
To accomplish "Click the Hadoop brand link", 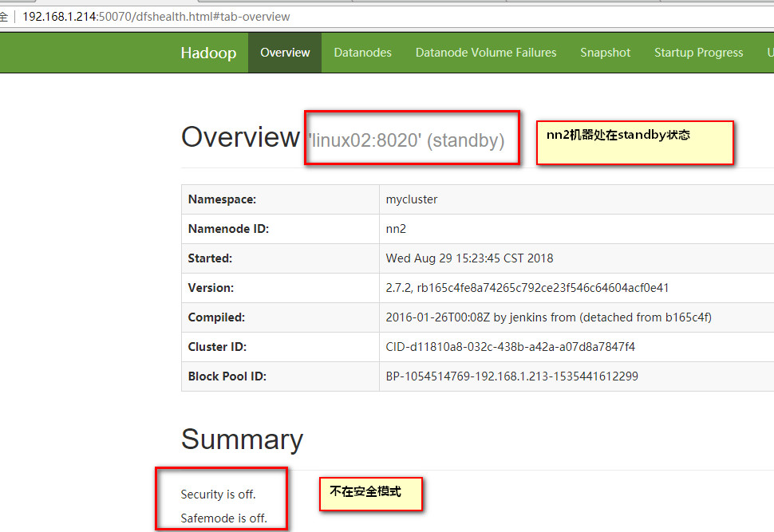I will click(208, 53).
